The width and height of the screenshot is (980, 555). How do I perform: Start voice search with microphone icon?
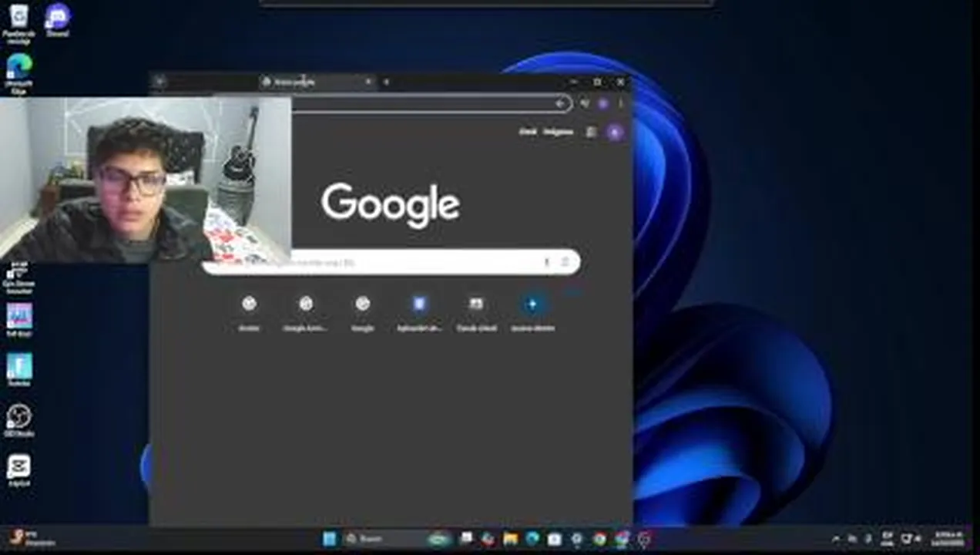pyautogui.click(x=547, y=262)
